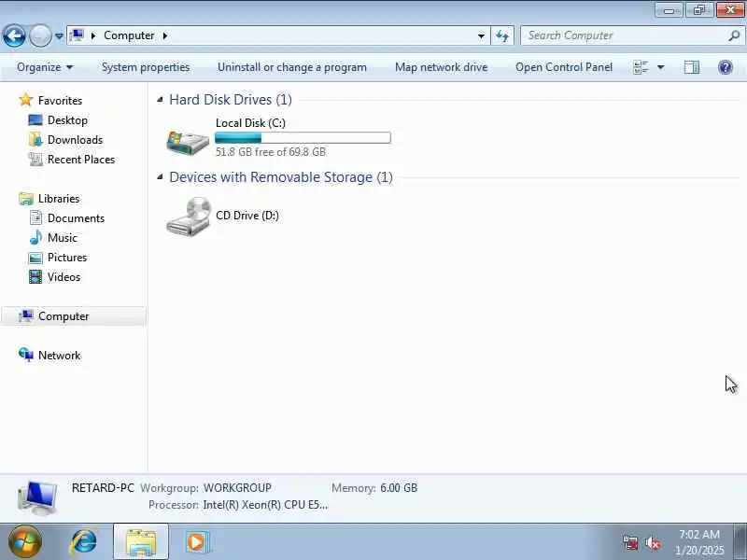Viewport: 747px width, 560px height.
Task: Select Recent Places under Favorites
Action: (81, 159)
